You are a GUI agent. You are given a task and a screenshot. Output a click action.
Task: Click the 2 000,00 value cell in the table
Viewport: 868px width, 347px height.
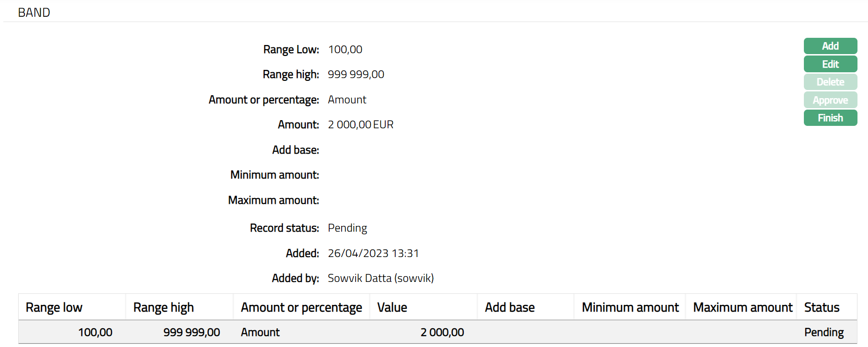442,332
